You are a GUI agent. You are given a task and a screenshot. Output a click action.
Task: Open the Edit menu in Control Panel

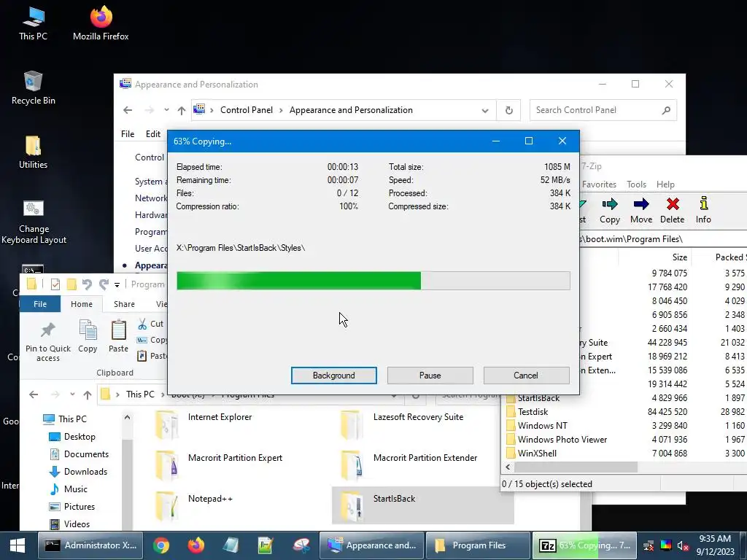coord(153,134)
